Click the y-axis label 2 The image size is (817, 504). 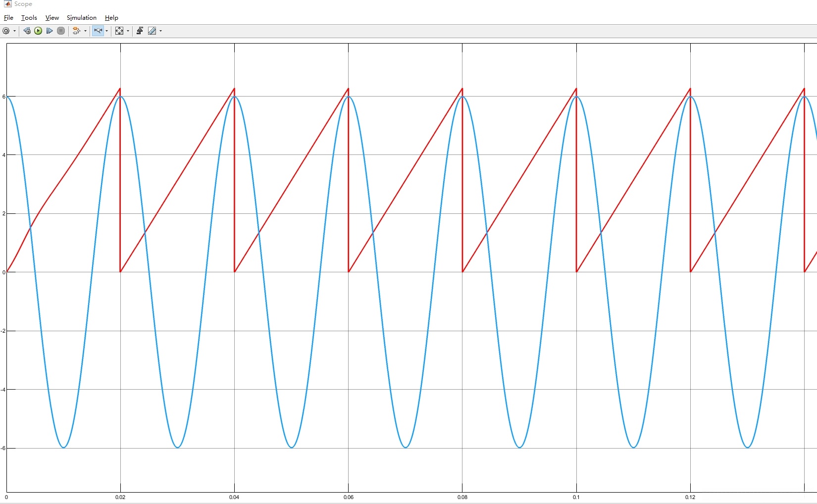pos(4,213)
